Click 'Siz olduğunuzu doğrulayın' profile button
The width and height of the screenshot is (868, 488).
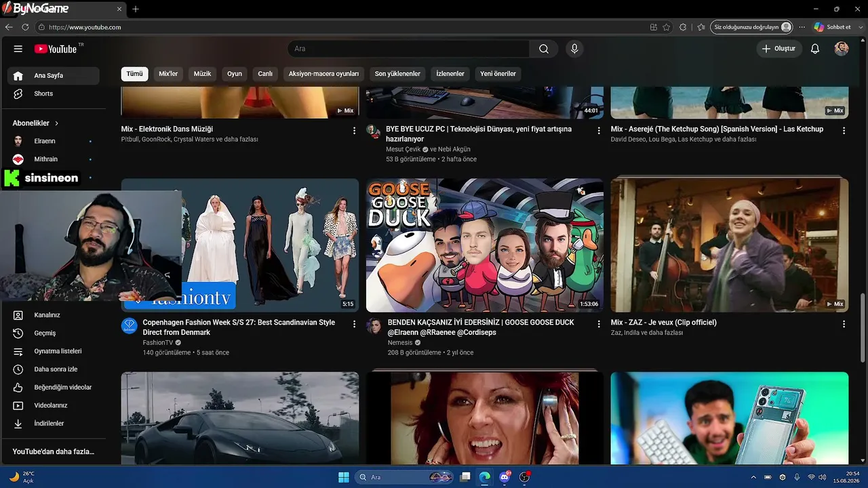[752, 27]
